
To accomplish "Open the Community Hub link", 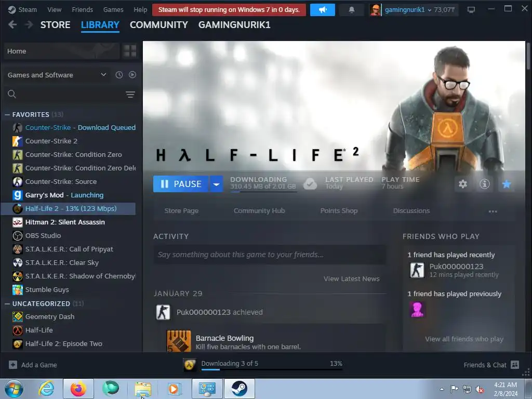I will [259, 211].
